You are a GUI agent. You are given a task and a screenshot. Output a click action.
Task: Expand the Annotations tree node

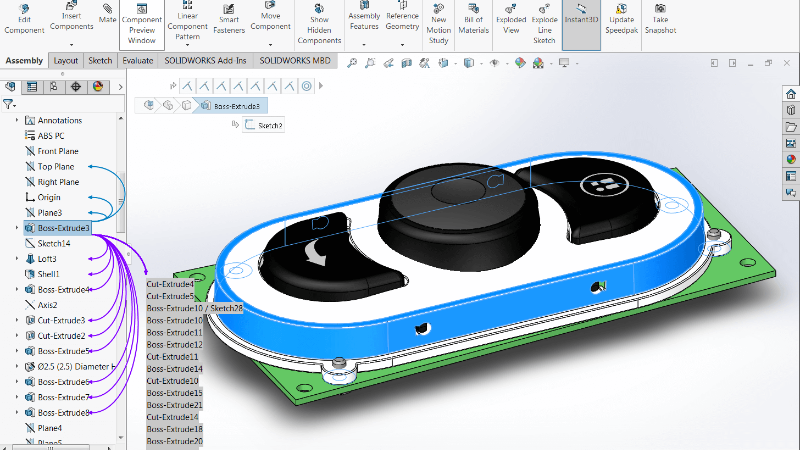tap(18, 120)
